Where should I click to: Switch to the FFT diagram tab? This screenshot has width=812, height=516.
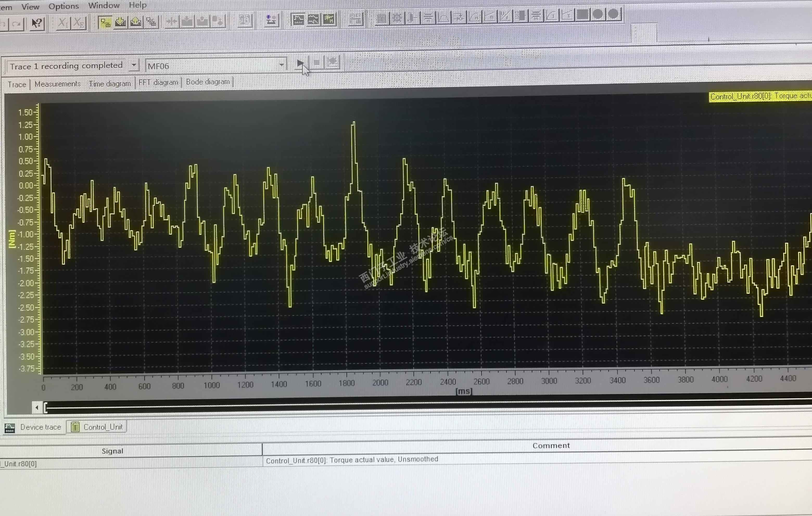(x=158, y=83)
